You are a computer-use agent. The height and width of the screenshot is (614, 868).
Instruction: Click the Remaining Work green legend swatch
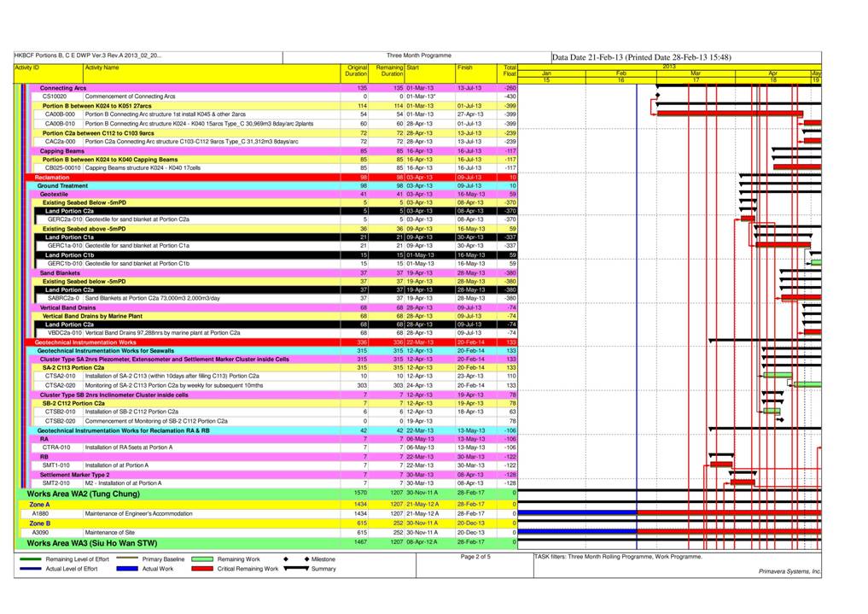click(202, 559)
